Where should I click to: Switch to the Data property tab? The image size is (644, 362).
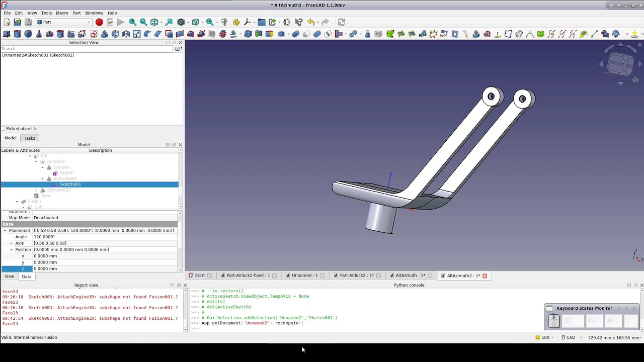(x=27, y=277)
